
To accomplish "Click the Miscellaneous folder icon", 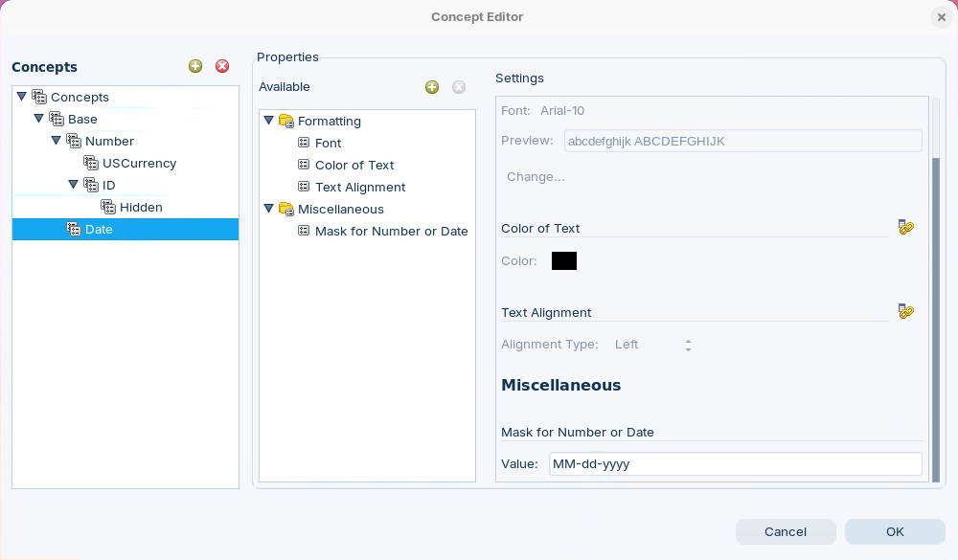I will point(285,210).
